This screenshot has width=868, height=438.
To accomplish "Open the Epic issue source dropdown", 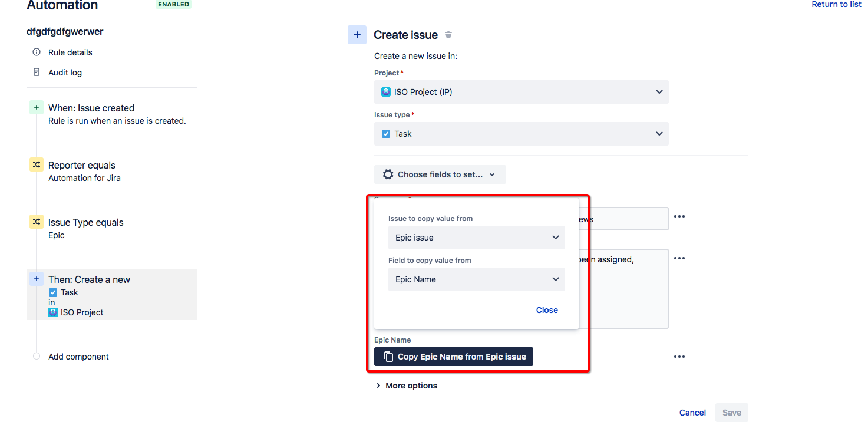I will (x=477, y=238).
